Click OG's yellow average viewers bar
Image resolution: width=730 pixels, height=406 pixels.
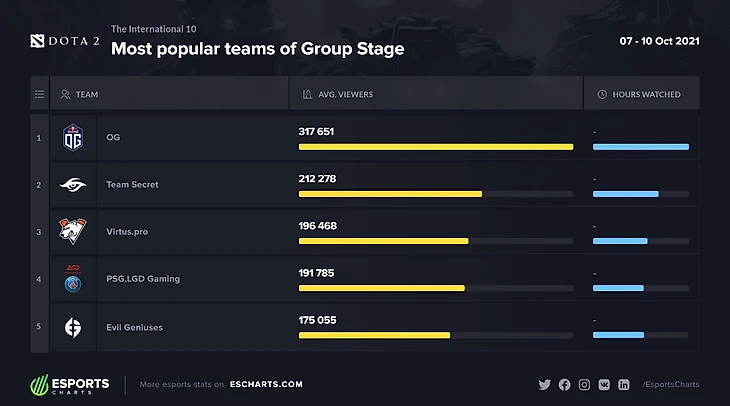pos(435,146)
